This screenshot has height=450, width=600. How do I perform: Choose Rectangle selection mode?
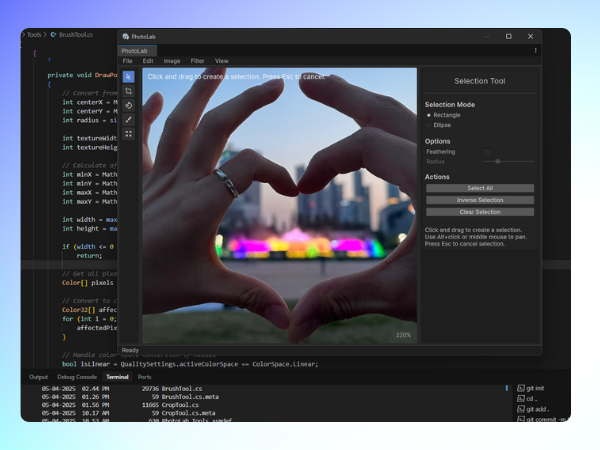(429, 115)
